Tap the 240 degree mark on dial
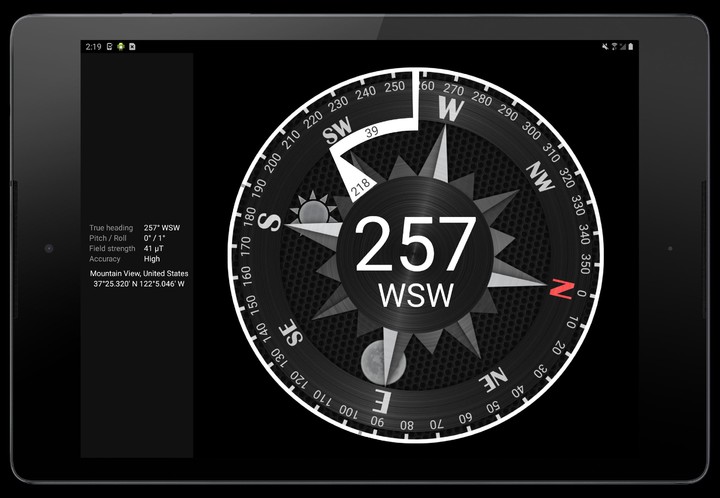This screenshot has width=720, height=498. (366, 93)
